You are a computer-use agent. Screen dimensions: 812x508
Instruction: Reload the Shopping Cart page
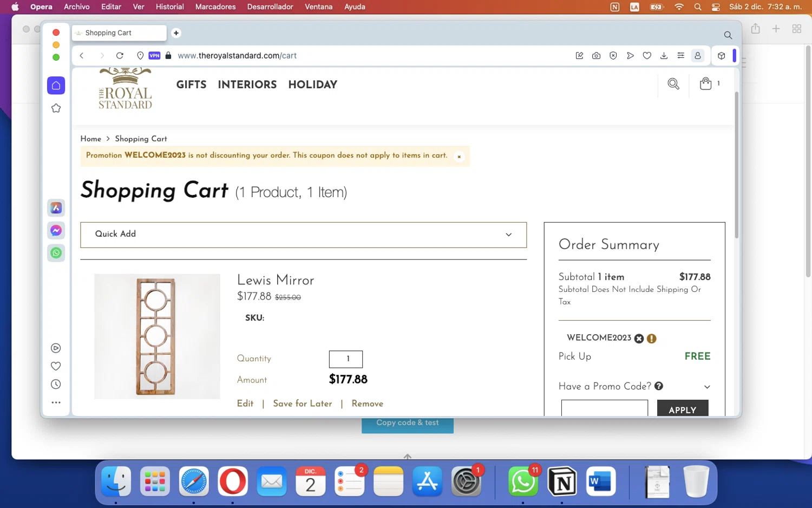pos(120,55)
